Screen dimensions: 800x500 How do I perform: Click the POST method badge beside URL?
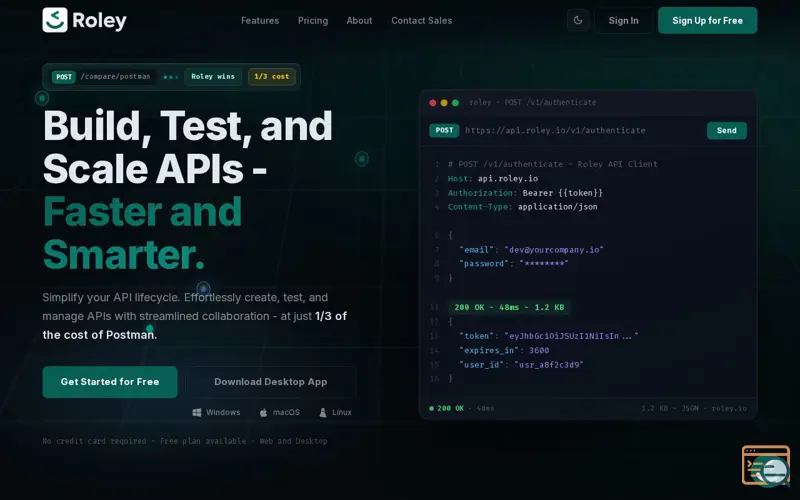(x=444, y=131)
